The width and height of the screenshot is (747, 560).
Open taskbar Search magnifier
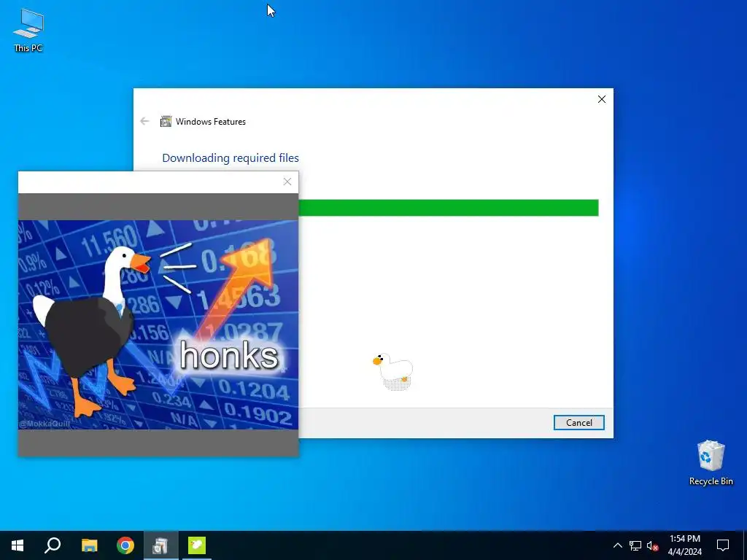tap(53, 545)
